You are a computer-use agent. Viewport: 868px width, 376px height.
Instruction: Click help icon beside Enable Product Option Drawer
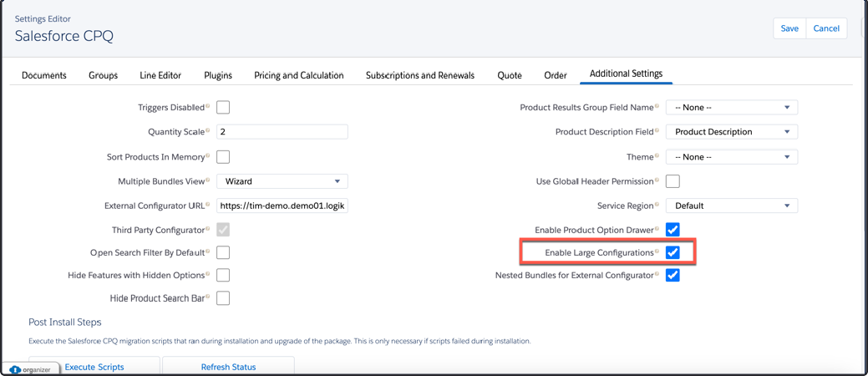point(657,228)
